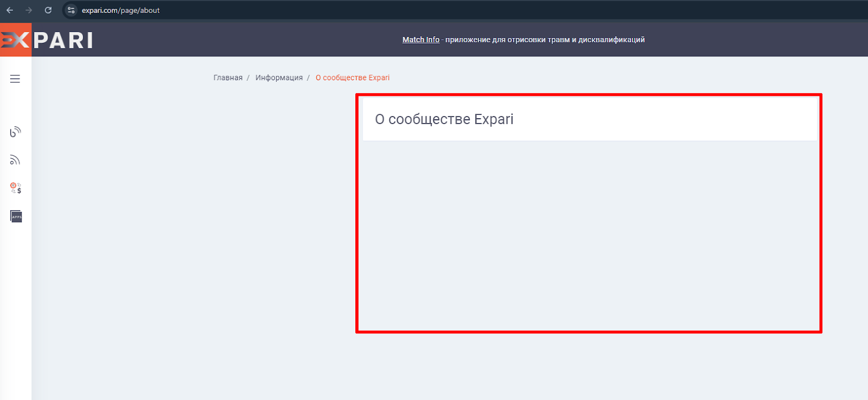
Task: Open the hamburger menu in the sidebar
Action: [15, 79]
